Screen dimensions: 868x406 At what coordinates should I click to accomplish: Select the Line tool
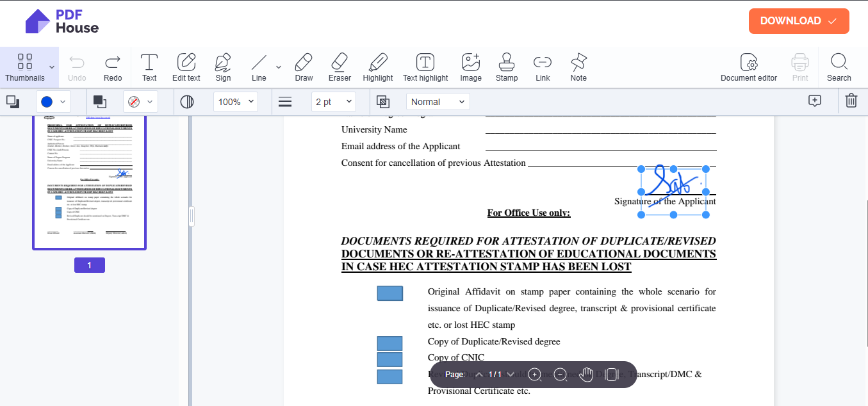click(259, 67)
